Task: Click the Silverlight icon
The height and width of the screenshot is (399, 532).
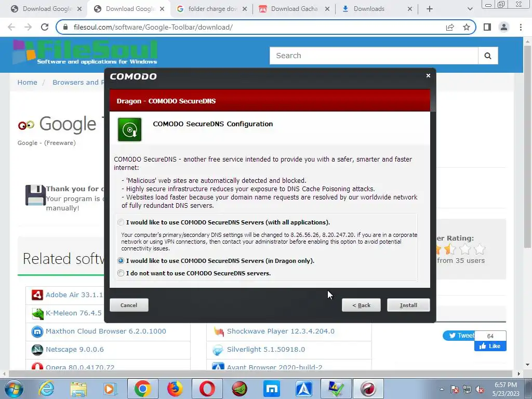Action: [219, 350]
